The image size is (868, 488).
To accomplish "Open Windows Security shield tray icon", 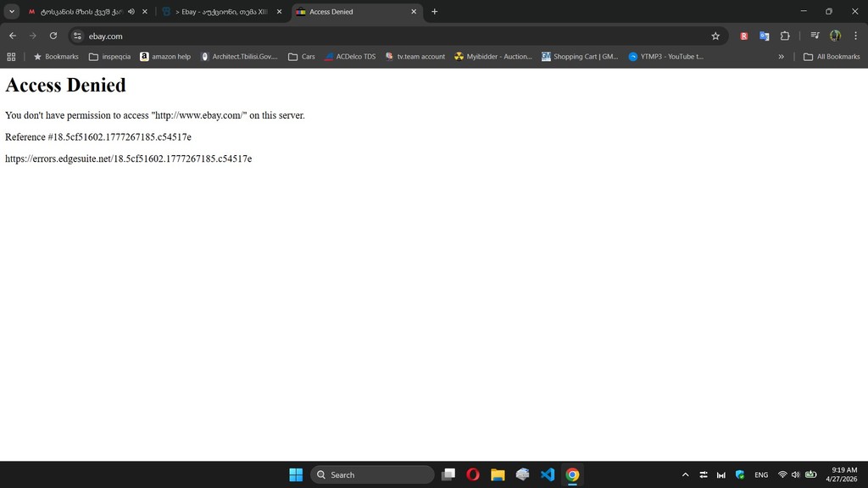I will (x=739, y=474).
